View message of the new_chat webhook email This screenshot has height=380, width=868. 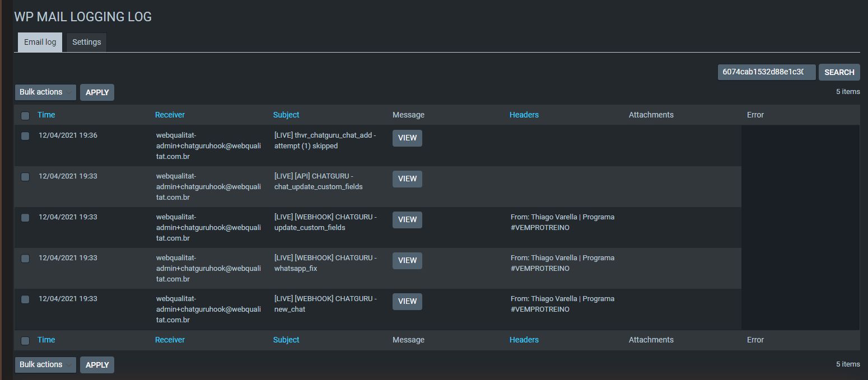(x=407, y=302)
